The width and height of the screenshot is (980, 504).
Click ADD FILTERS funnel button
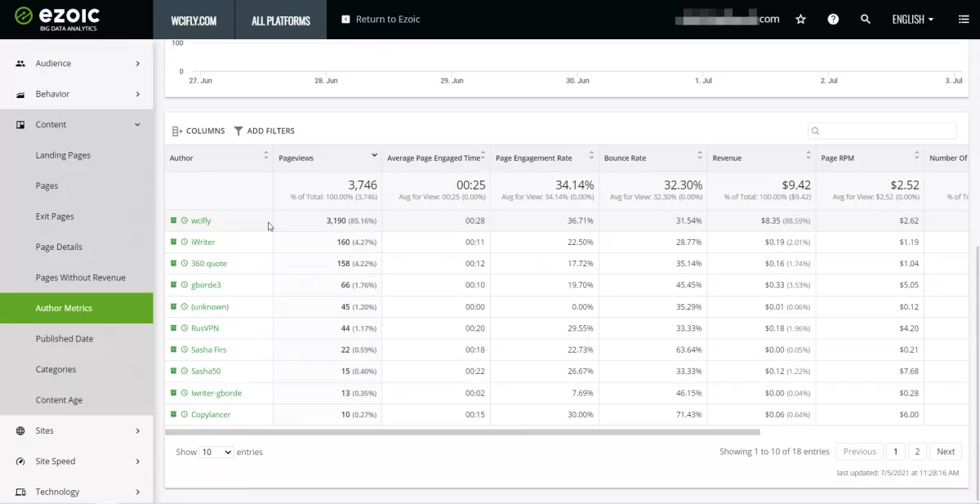(x=264, y=131)
